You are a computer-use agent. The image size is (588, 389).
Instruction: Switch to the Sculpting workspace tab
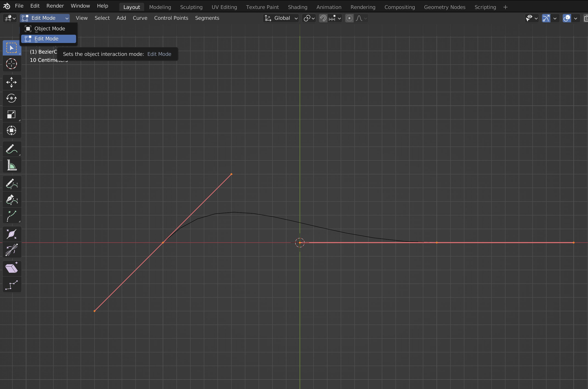[x=191, y=7]
